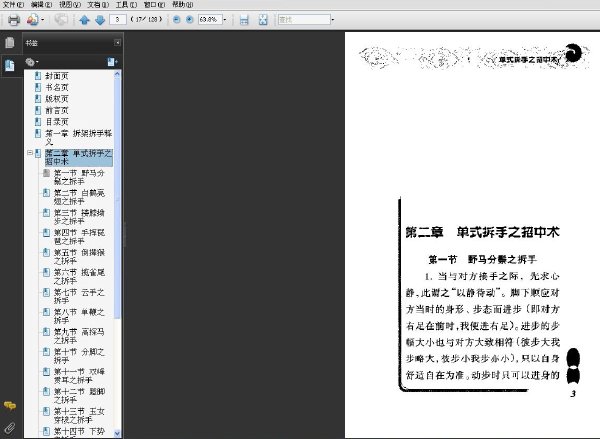Viewport: 600px width, 439px height.
Task: Select bookmark 第四节 手挥琵琶之拆手
Action: (79, 237)
